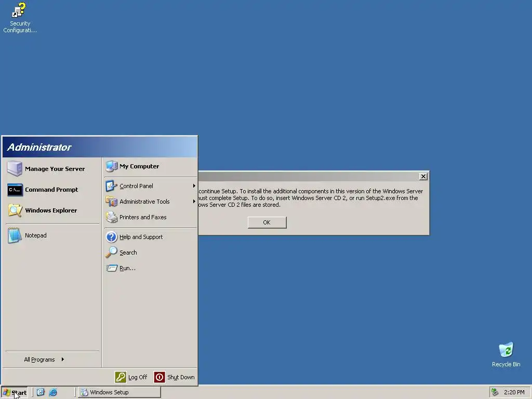Click the Shut Down label

(x=181, y=377)
